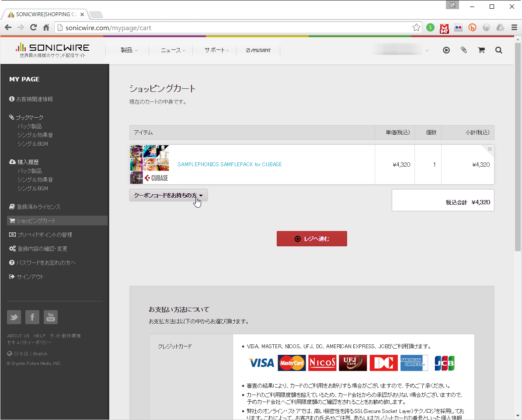Open ブックマーク in sidebar
522x420 pixels.
tap(26, 117)
